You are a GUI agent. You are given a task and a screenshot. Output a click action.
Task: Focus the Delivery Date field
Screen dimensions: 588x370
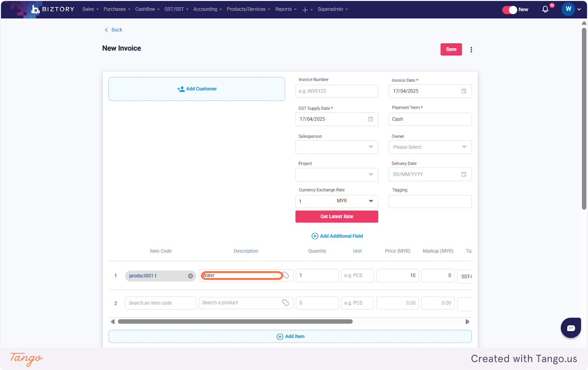coord(430,174)
